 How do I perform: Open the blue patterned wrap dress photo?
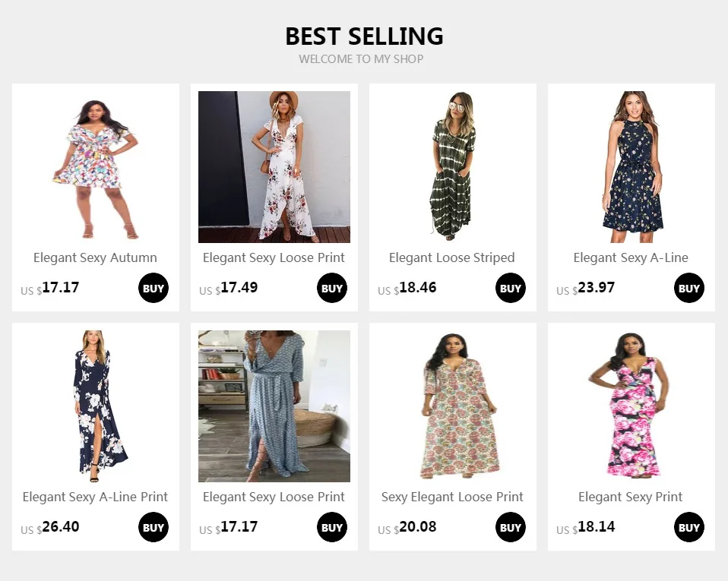[x=274, y=406]
